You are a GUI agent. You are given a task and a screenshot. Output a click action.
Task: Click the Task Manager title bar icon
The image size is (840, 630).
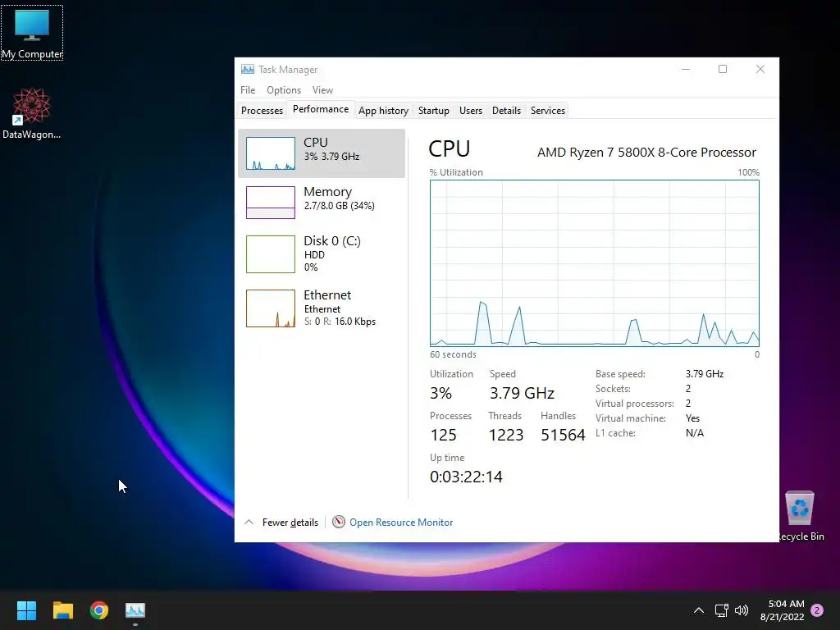tap(248, 69)
